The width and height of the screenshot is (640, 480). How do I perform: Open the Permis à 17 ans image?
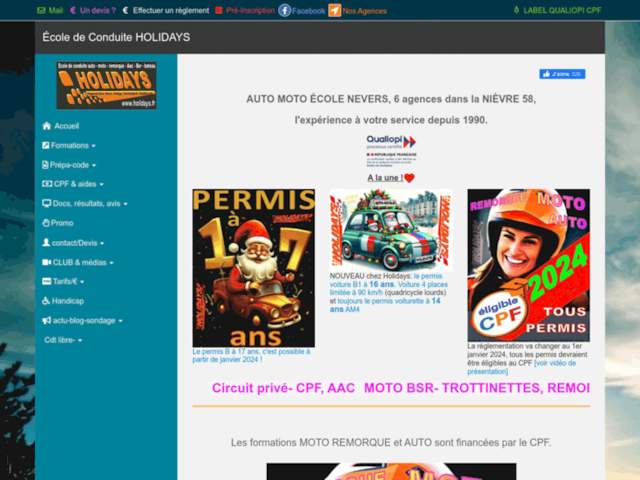pyautogui.click(x=253, y=268)
